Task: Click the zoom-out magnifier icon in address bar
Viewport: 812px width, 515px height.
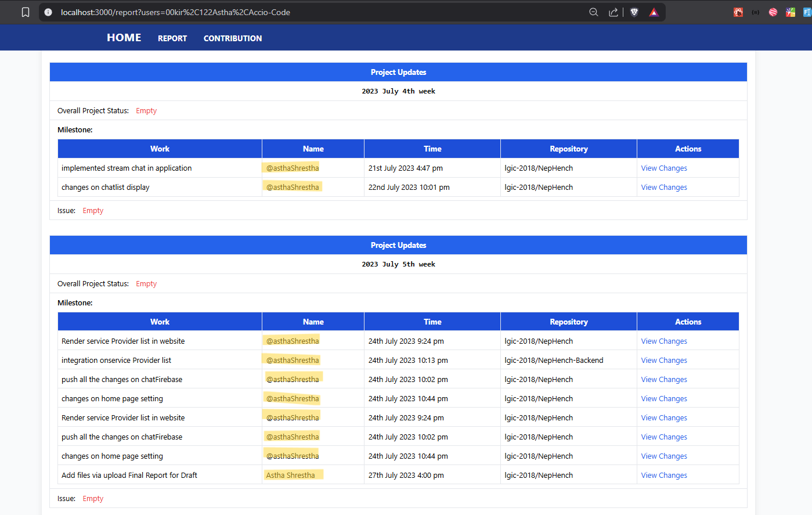Action: click(593, 12)
